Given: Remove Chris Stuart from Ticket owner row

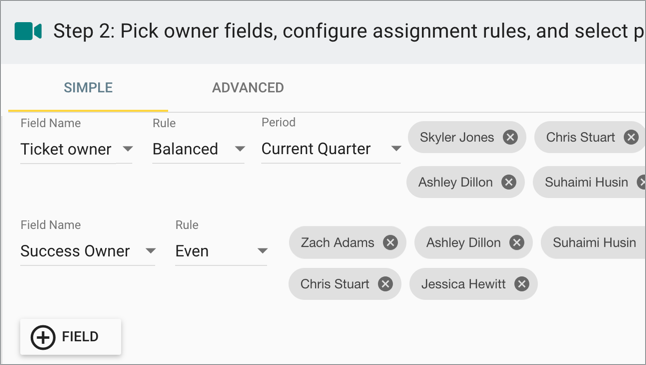Looking at the screenshot, I should pyautogui.click(x=631, y=137).
